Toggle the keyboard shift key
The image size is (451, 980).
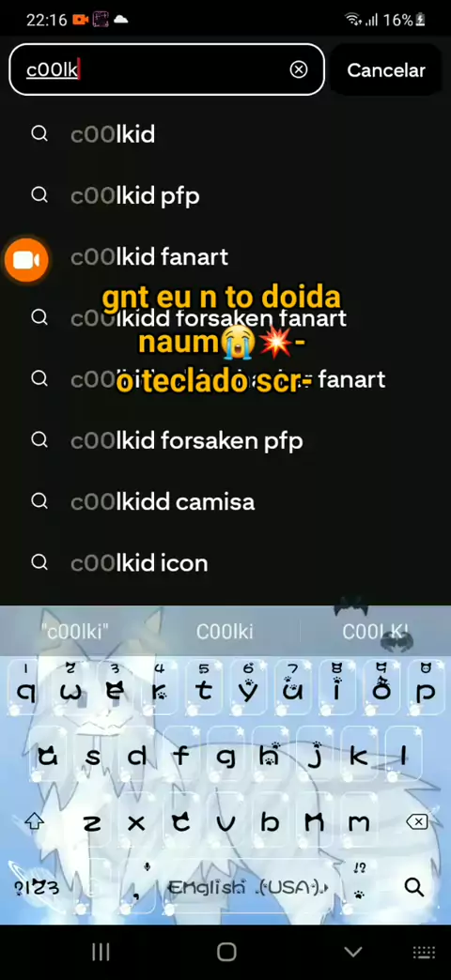tap(35, 822)
